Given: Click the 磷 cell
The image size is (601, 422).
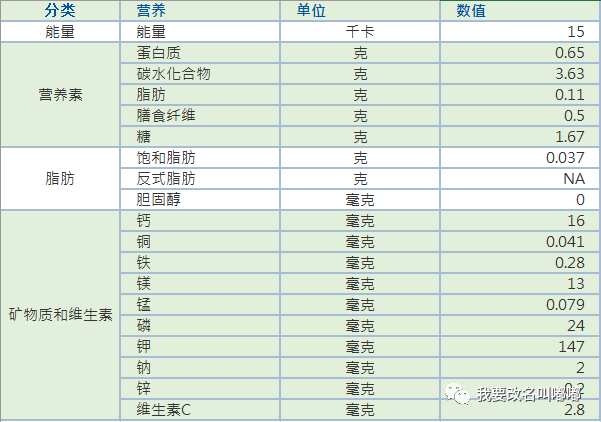Looking at the screenshot, I should 200,325.
